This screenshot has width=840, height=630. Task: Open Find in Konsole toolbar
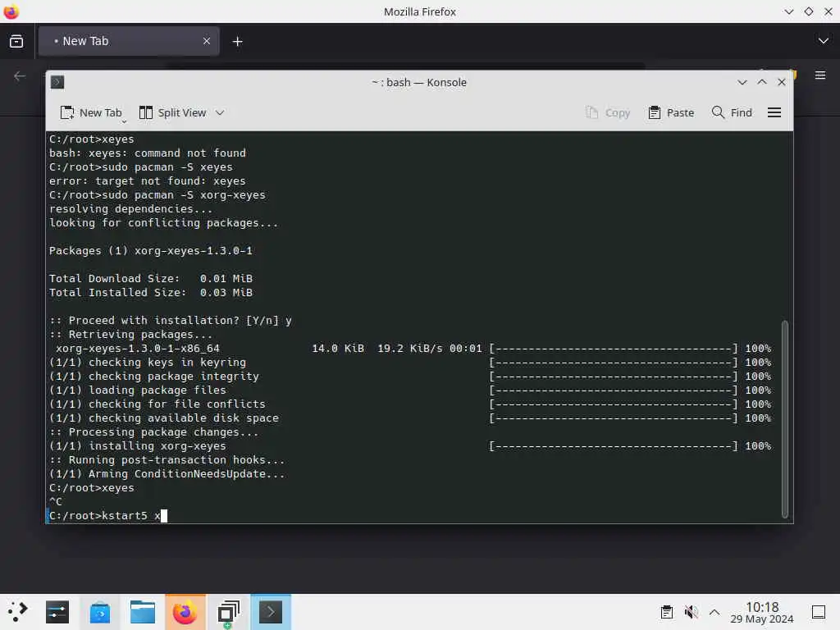pyautogui.click(x=732, y=112)
